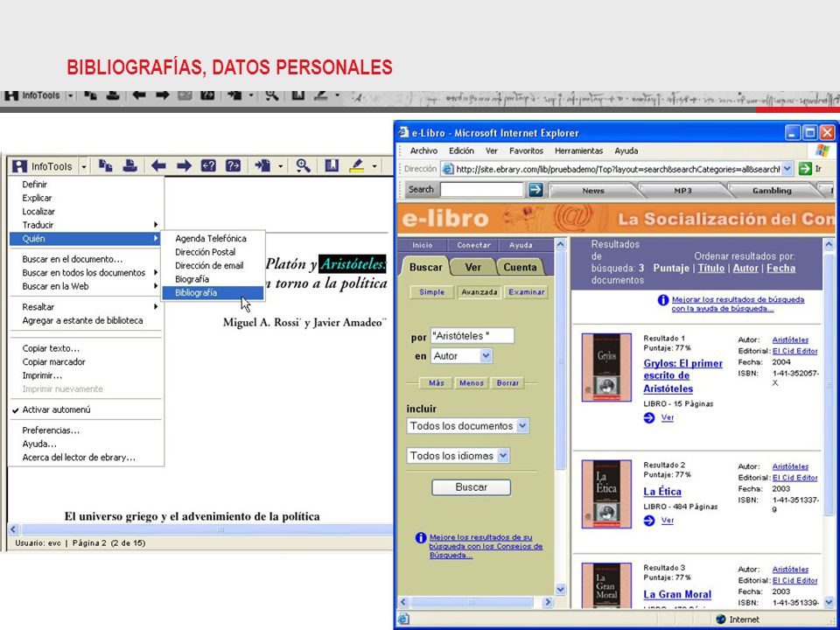Sort results by Título
The width and height of the screenshot is (840, 630).
tap(710, 269)
